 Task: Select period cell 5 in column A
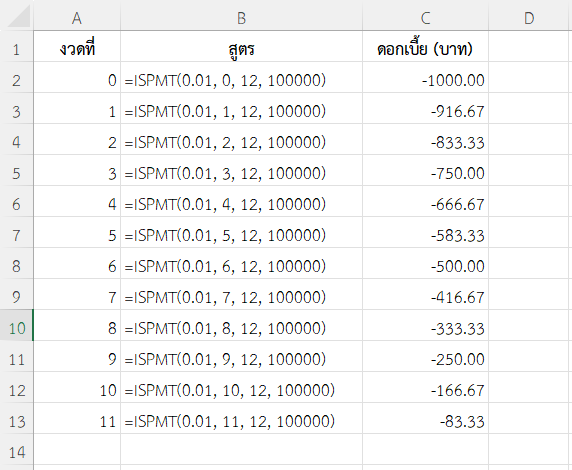click(77, 232)
